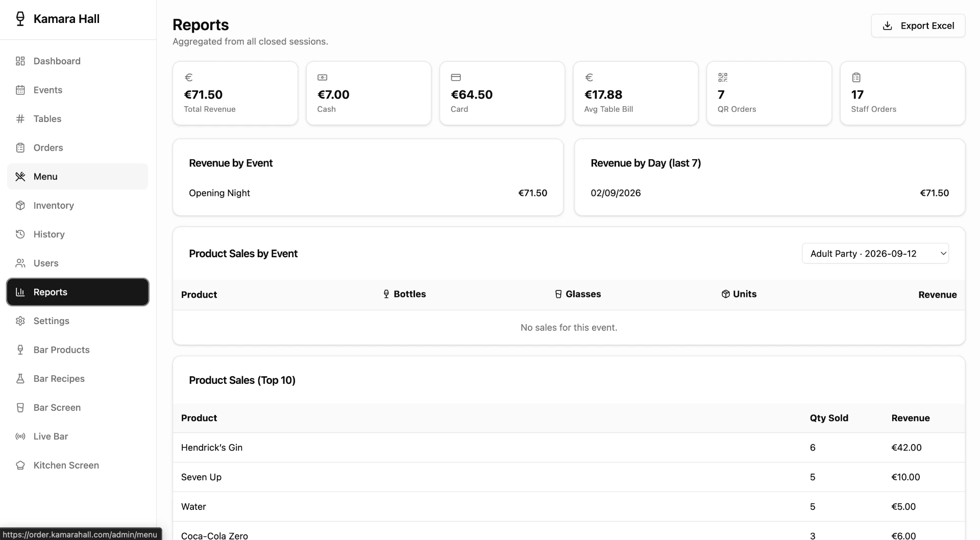This screenshot has height=540, width=980.
Task: Click the Total Revenue €71.50 card
Action: (235, 93)
